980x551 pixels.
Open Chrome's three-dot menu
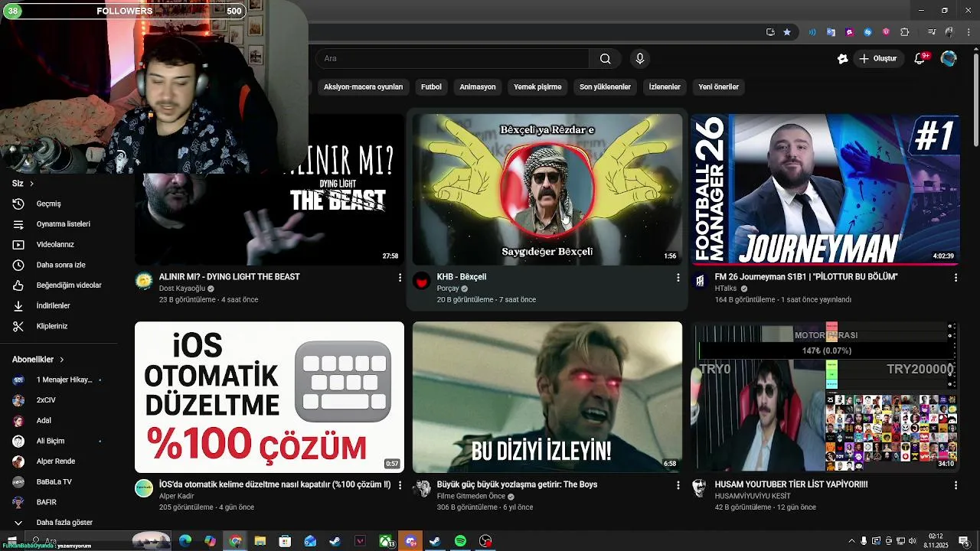(x=969, y=32)
